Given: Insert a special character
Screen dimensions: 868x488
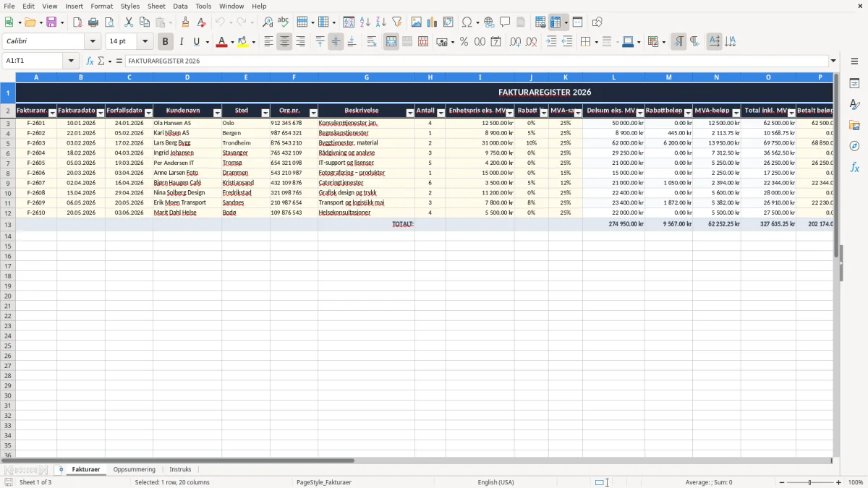Looking at the screenshot, I should [467, 22].
